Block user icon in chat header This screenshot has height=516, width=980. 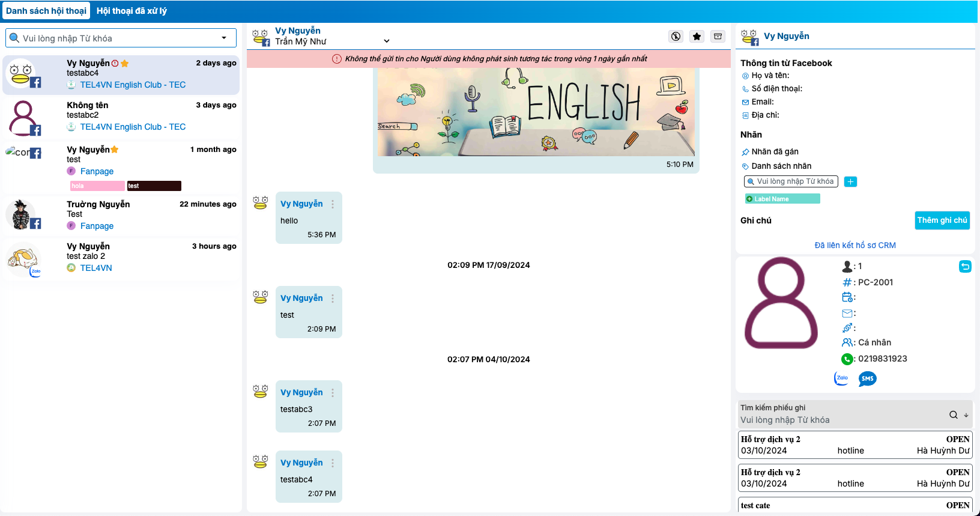pyautogui.click(x=676, y=37)
